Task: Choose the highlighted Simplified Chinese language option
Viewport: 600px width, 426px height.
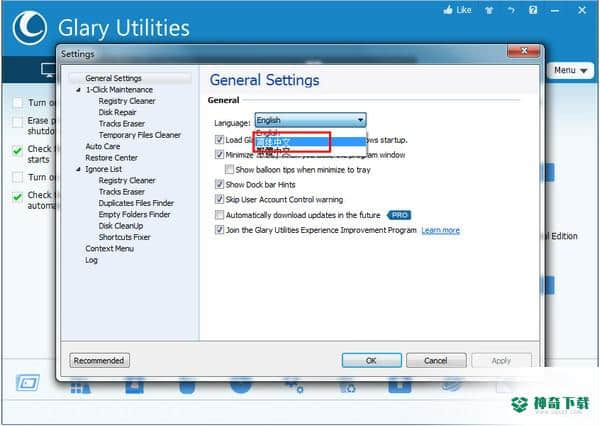Action: [x=310, y=142]
